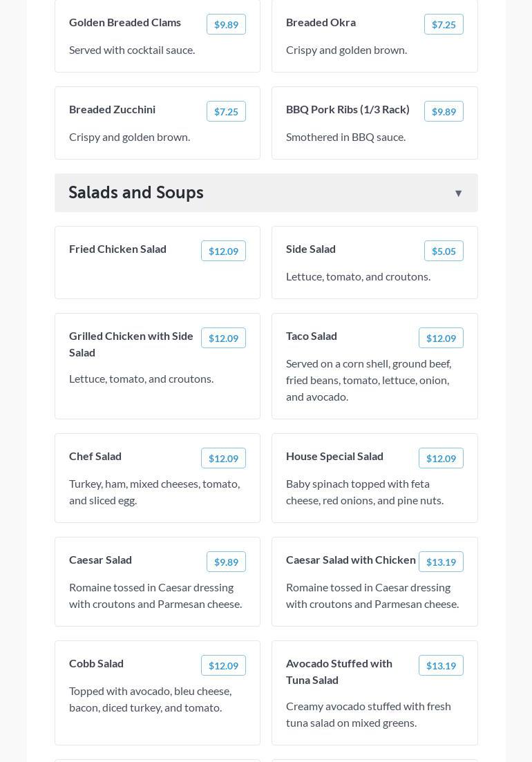Click the House Special Salad price
The width and height of the screenshot is (532, 762).
pos(441,458)
